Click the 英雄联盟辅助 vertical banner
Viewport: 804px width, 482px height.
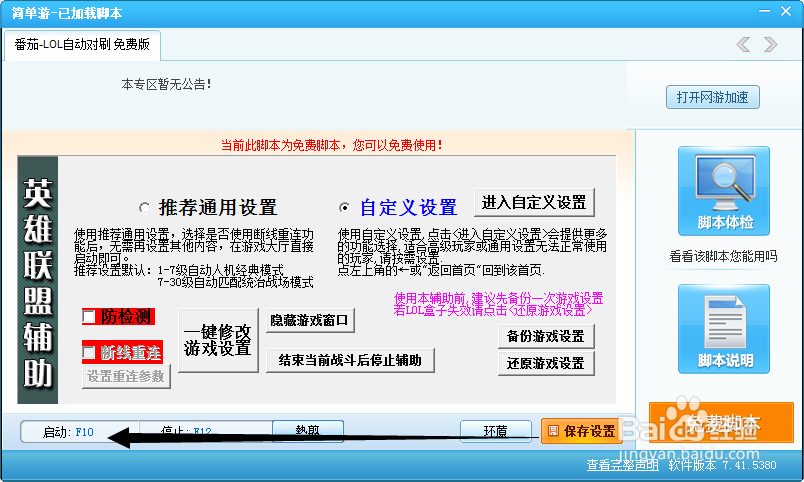[38, 280]
